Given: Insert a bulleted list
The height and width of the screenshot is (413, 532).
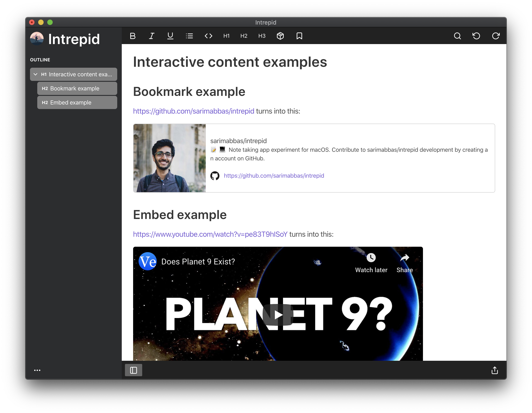Looking at the screenshot, I should pyautogui.click(x=189, y=36).
